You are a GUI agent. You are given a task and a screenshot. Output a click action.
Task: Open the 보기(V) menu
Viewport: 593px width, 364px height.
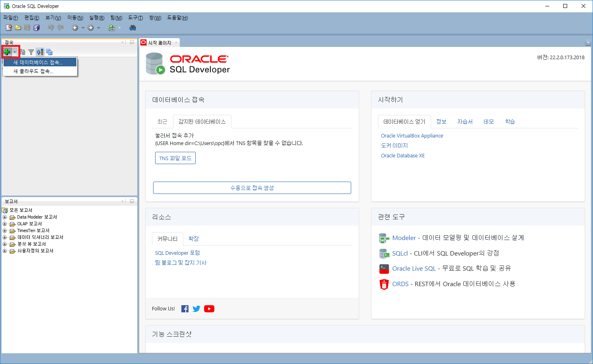pyautogui.click(x=53, y=18)
